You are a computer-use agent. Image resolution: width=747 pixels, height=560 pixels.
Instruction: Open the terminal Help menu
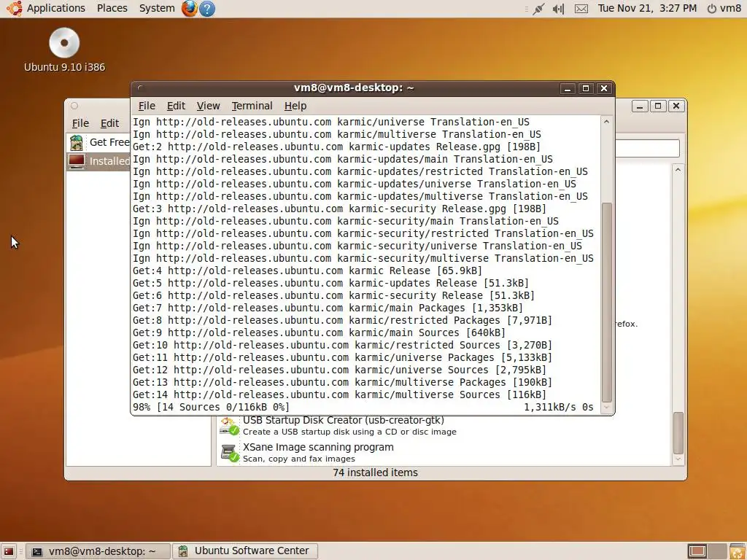pos(295,106)
